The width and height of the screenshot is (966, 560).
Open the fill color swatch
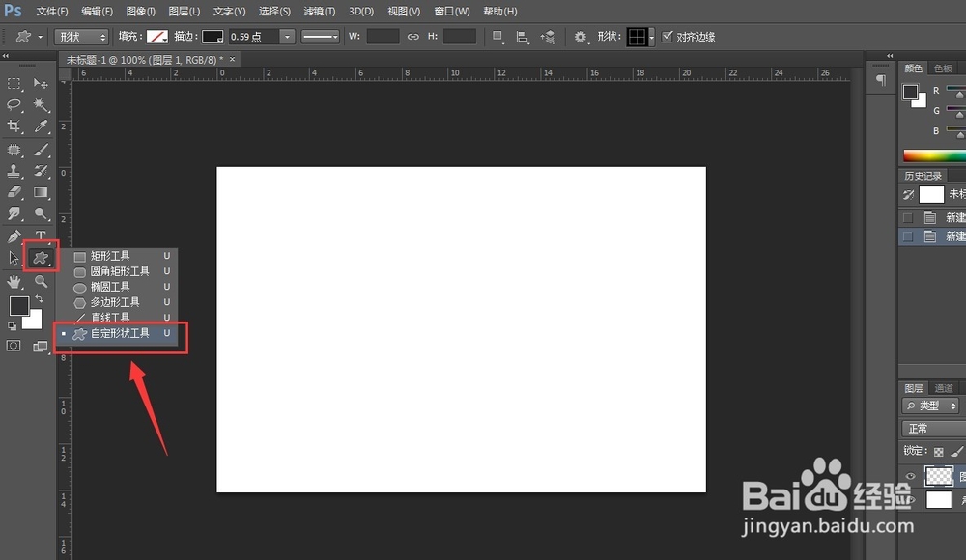click(157, 37)
